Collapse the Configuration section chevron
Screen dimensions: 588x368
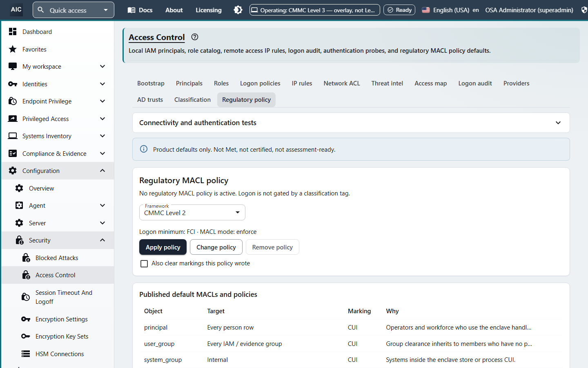pyautogui.click(x=102, y=171)
